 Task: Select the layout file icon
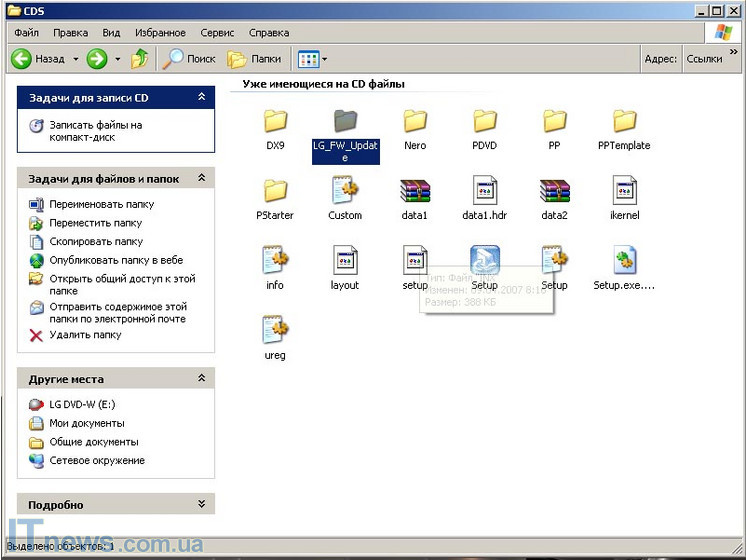tap(345, 262)
